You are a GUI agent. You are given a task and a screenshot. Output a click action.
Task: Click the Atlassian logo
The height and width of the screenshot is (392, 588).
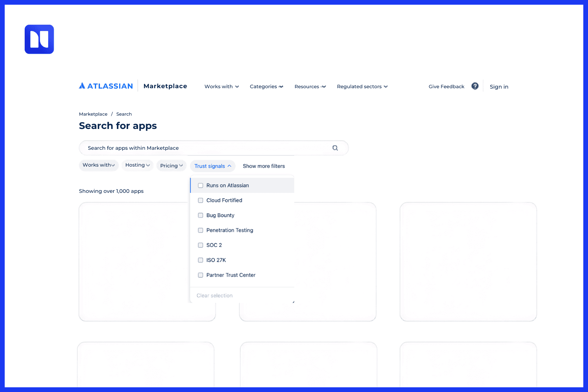[x=106, y=86]
